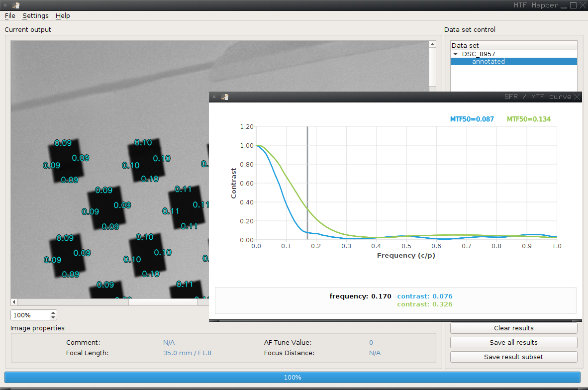
Task: Open the File menu
Action: pyautogui.click(x=9, y=15)
